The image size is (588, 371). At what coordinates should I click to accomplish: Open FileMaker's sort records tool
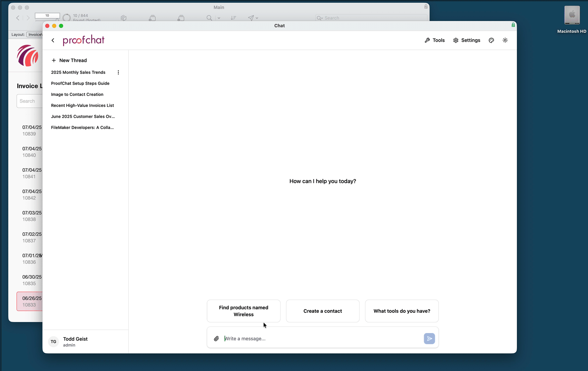233,18
